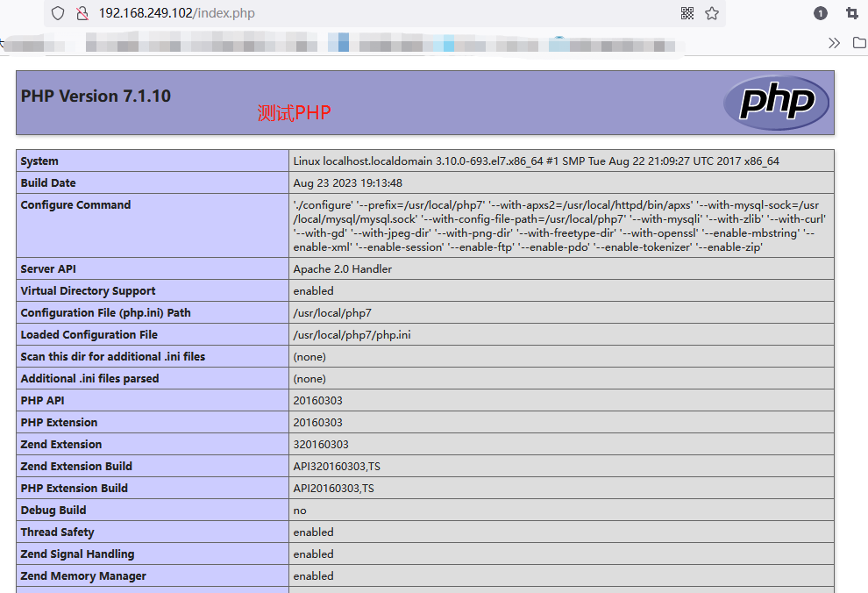Screen dimensions: 868x593
Task: Select the /usr/local/php7/php.ini value
Action: point(352,334)
